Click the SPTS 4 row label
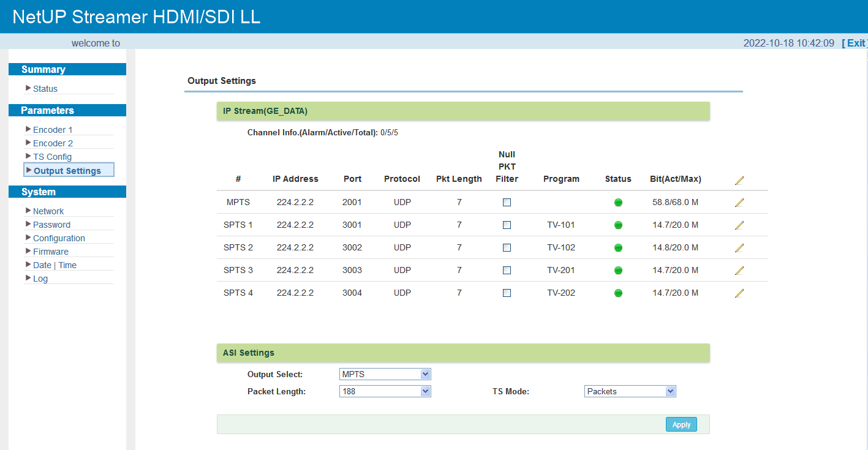The width and height of the screenshot is (868, 450). click(238, 293)
